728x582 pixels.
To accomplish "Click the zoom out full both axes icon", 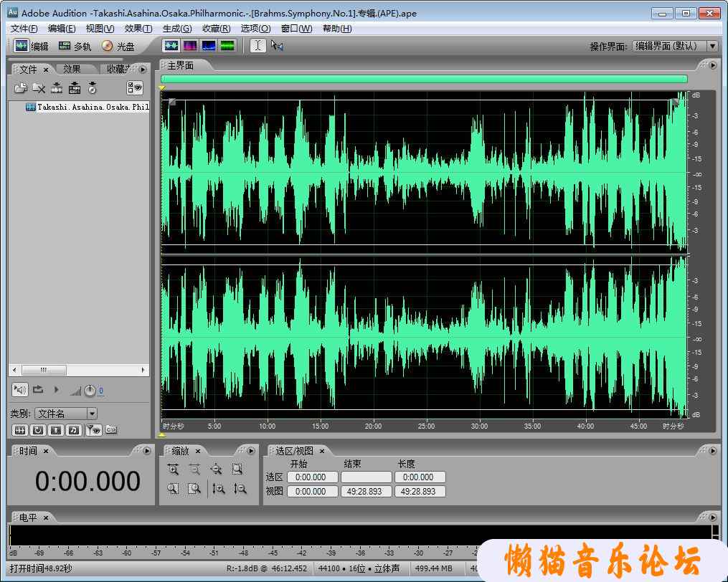I will click(217, 469).
